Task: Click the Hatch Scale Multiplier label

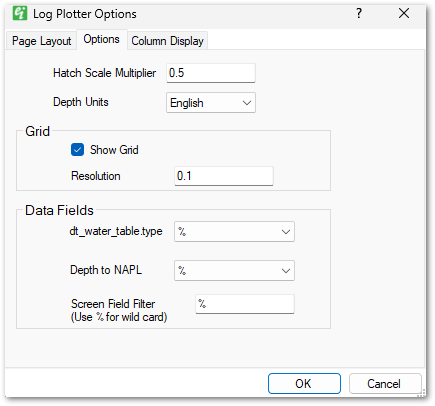Action: [x=104, y=73]
